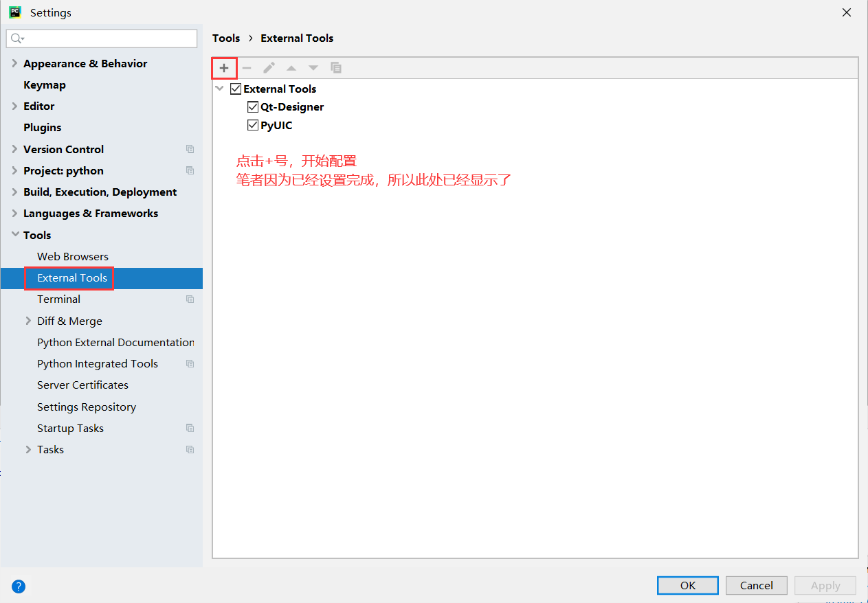
Task: Open the Keymap settings page
Action: click(45, 85)
